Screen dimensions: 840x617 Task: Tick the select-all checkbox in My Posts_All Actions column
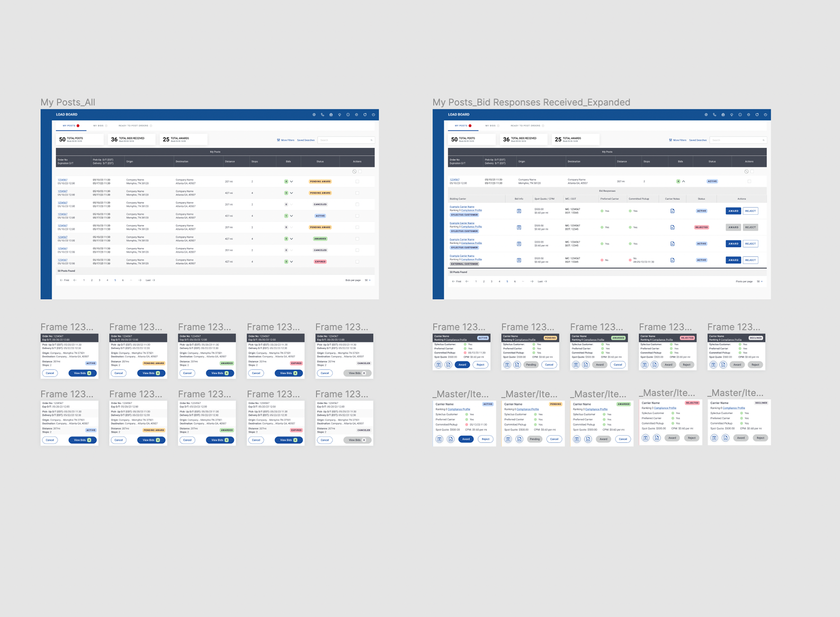(360, 171)
